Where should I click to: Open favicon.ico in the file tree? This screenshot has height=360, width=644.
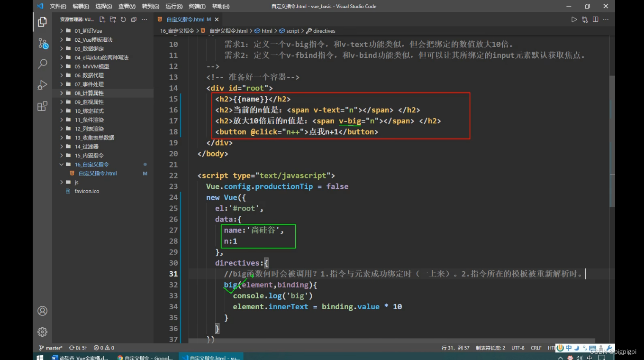pos(103,191)
